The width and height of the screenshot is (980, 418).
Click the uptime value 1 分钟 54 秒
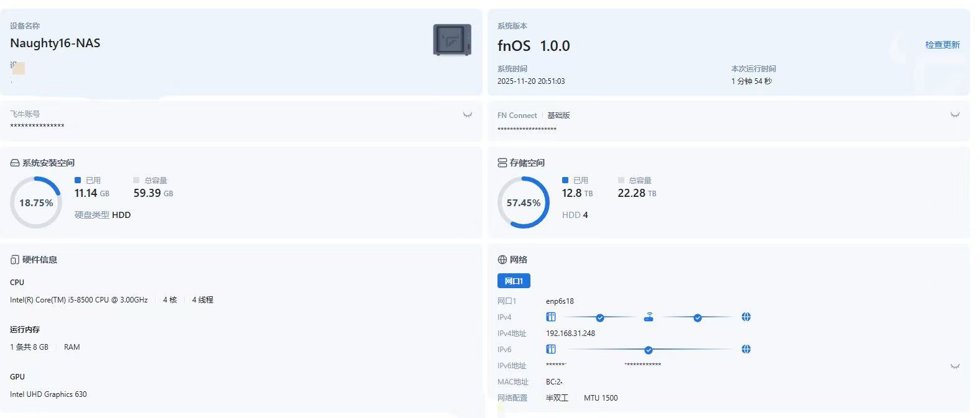pos(751,81)
